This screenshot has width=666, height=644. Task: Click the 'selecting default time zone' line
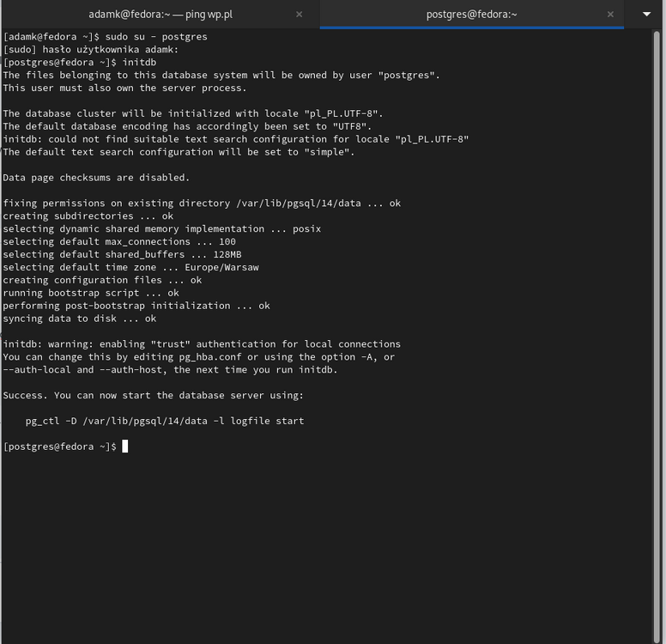[130, 267]
